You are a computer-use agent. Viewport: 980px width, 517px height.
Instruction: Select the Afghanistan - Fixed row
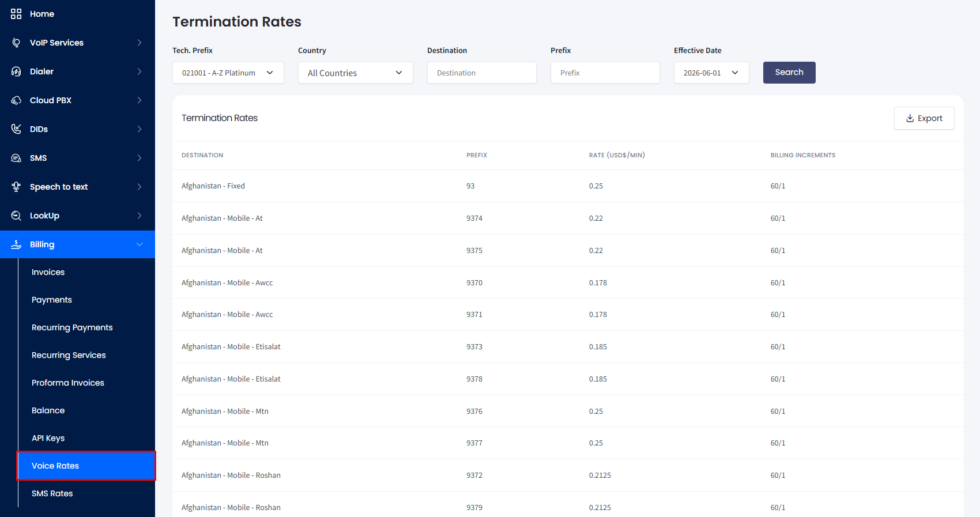(568, 186)
